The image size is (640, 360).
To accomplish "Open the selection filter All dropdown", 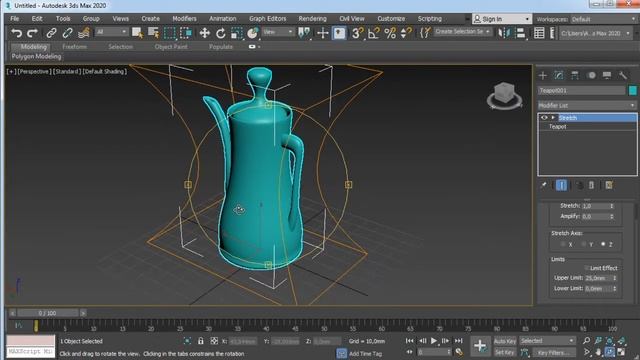I will tap(111, 32).
